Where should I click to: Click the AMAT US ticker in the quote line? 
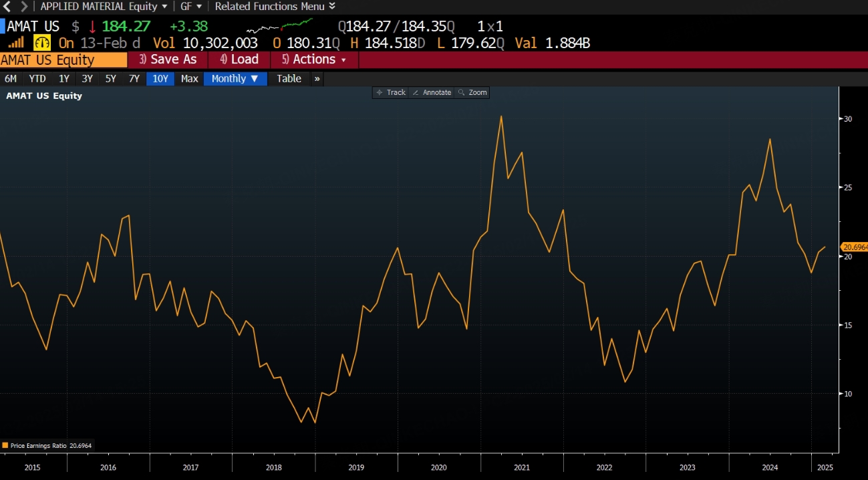pyautogui.click(x=33, y=27)
